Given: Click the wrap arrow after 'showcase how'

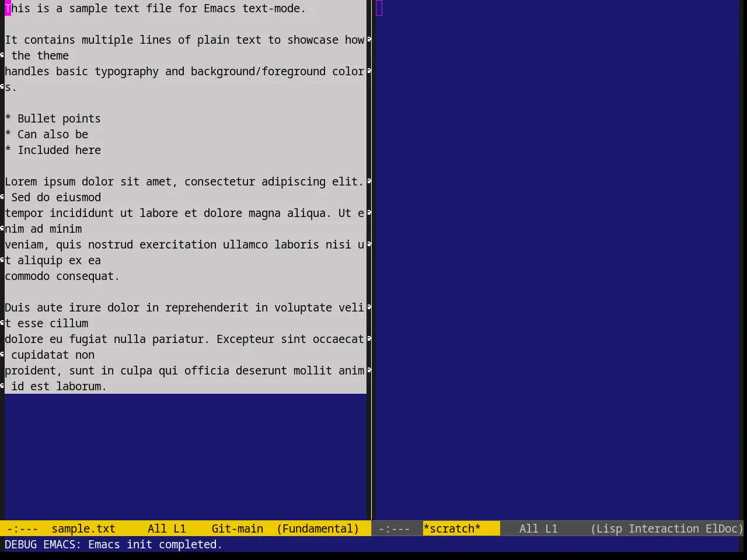Looking at the screenshot, I should (369, 40).
